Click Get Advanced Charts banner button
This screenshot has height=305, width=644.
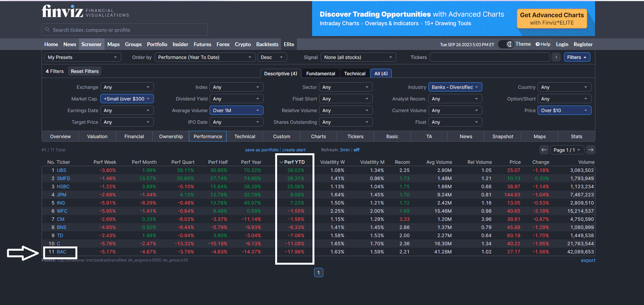(x=552, y=19)
